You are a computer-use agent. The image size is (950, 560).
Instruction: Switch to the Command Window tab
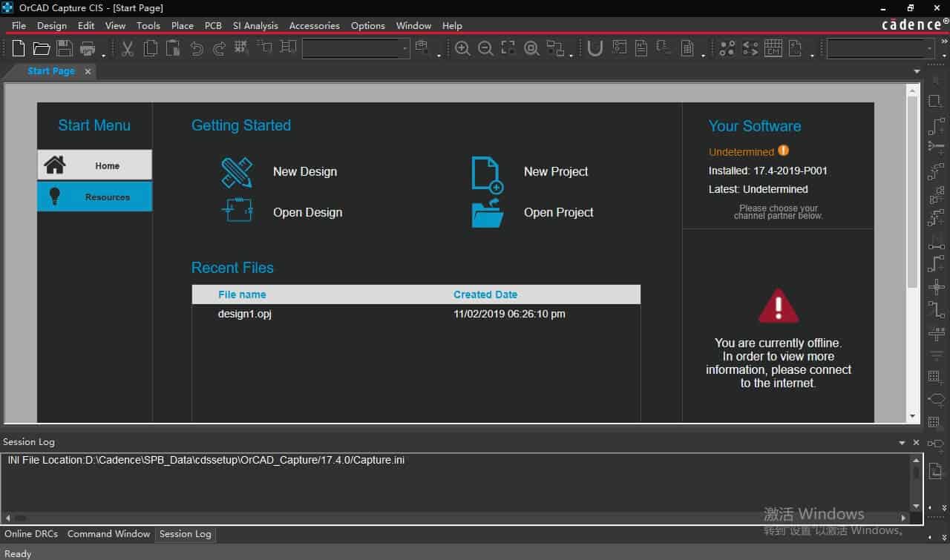tap(108, 534)
